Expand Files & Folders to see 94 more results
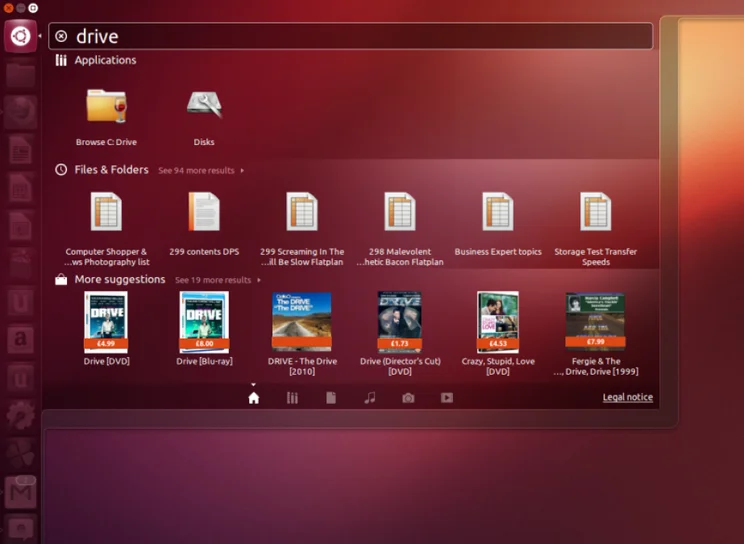Image resolution: width=744 pixels, height=544 pixels. (199, 171)
